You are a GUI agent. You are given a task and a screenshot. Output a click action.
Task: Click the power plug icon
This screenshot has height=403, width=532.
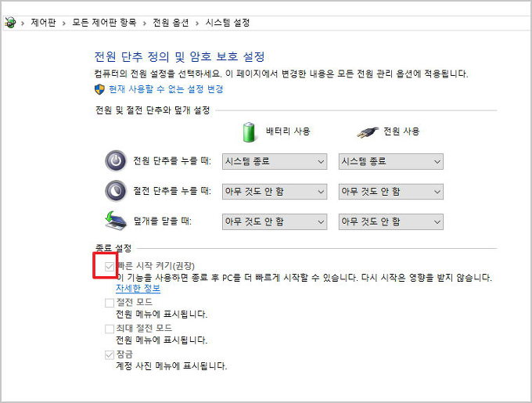coord(366,132)
